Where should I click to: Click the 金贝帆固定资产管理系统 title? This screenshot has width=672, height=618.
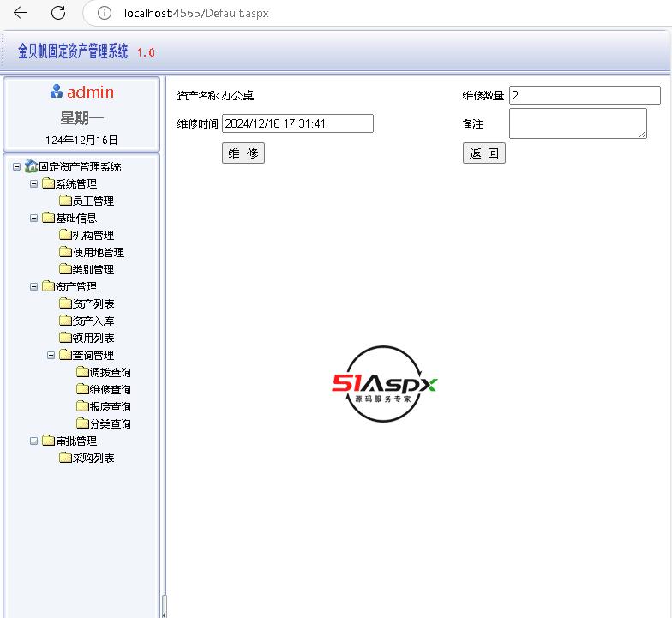[73, 51]
